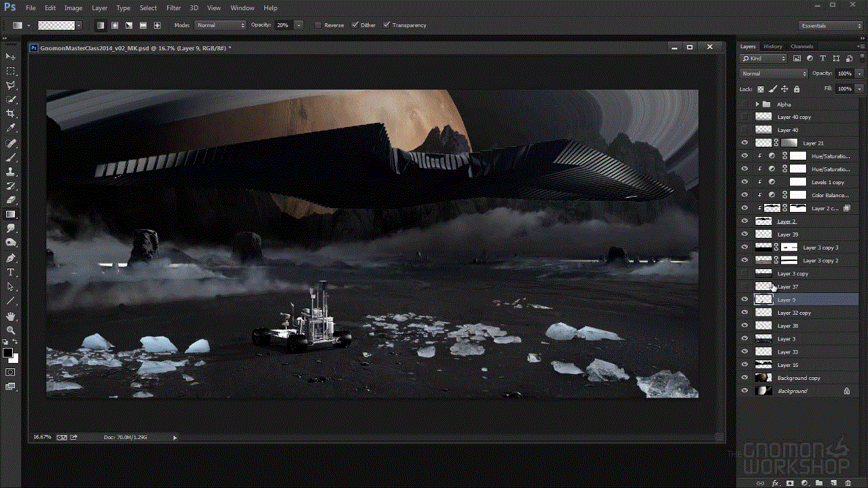Select the Brush tool
This screenshot has width=868, height=488.
(10, 158)
